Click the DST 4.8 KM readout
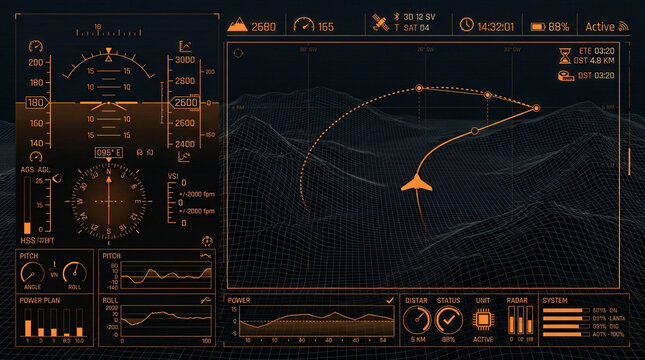Image resolution: width=645 pixels, height=360 pixels. click(x=594, y=61)
